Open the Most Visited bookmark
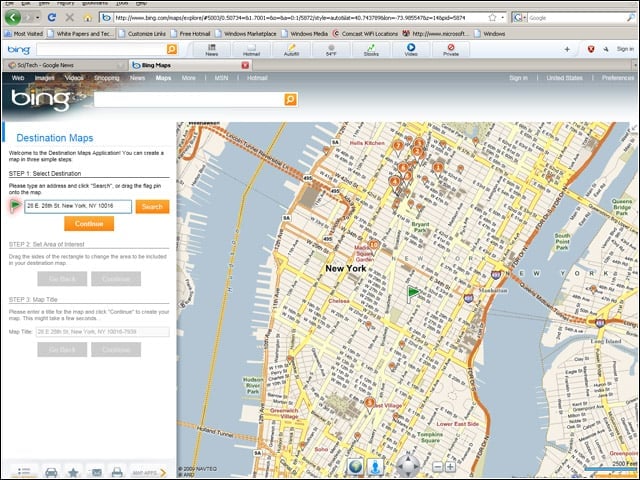Screen dimensions: 640x480 24,33
